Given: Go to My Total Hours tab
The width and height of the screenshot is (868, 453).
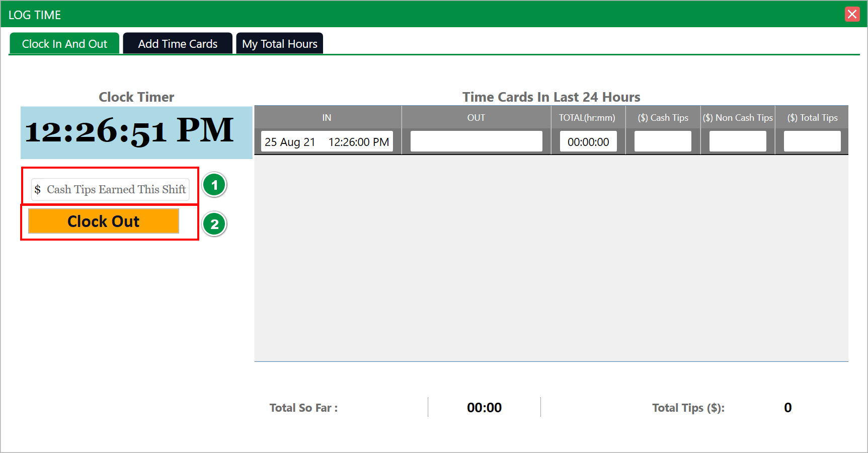Looking at the screenshot, I should click(x=280, y=44).
